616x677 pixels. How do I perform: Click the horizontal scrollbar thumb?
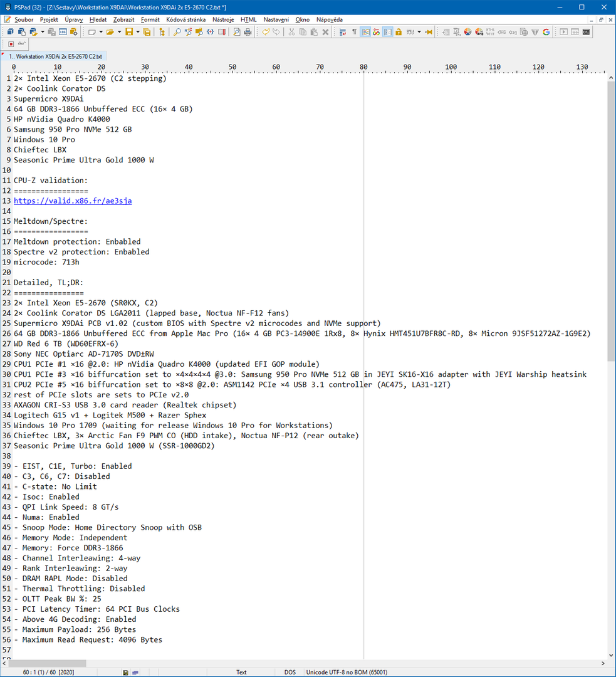coord(48,663)
